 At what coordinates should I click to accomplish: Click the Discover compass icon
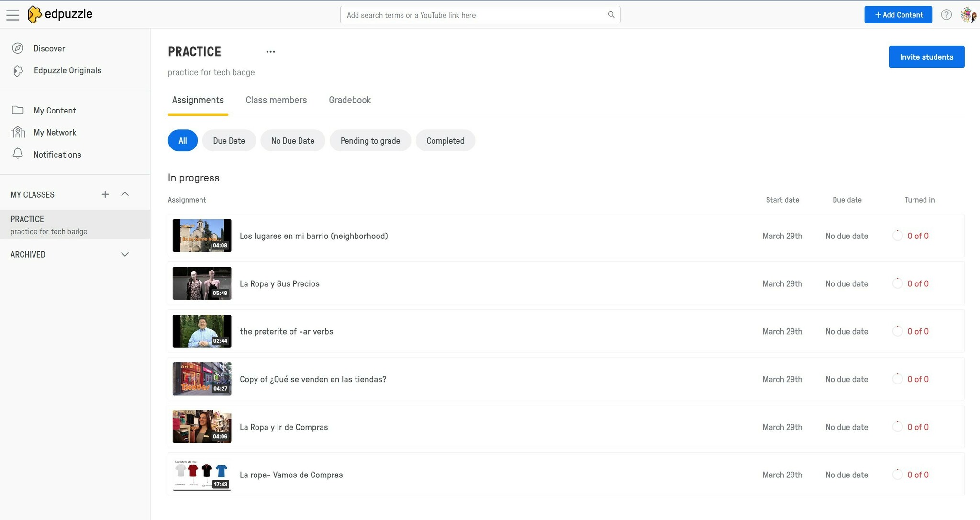18,48
